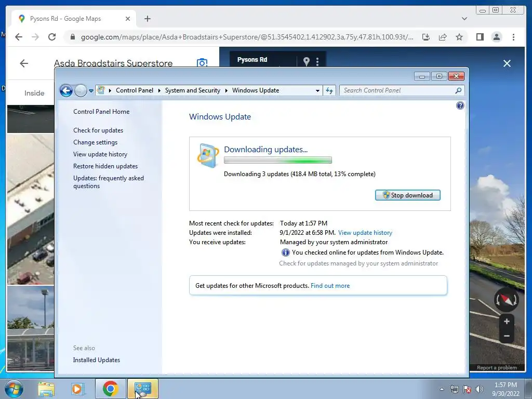Zoom in Street View with plus button
Screen dimensions: 532x399
point(507,321)
